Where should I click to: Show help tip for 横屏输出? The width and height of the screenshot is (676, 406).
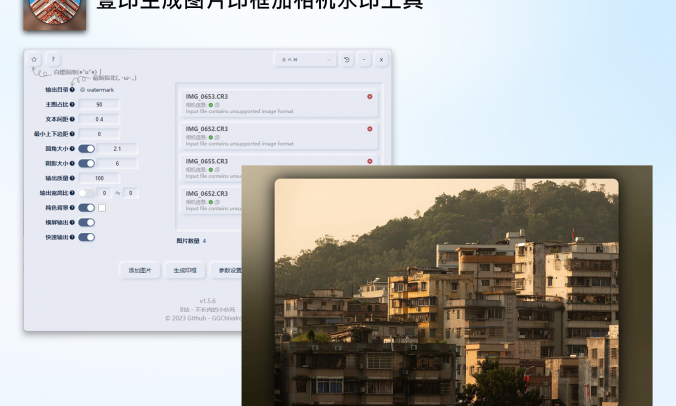click(x=72, y=222)
